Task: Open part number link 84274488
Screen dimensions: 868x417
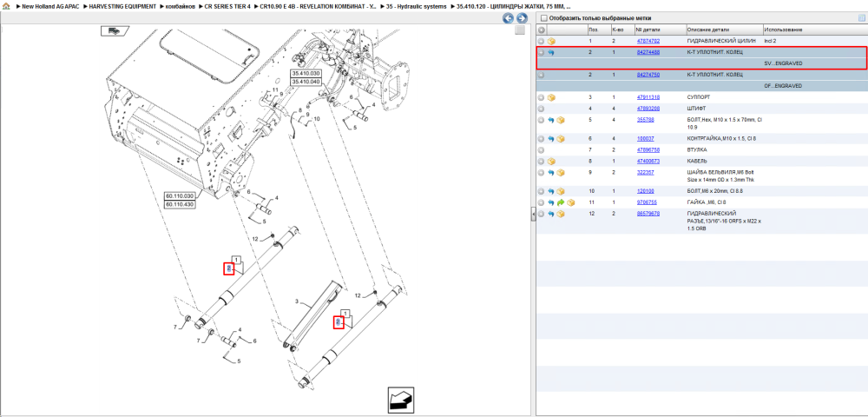Action: (648, 53)
